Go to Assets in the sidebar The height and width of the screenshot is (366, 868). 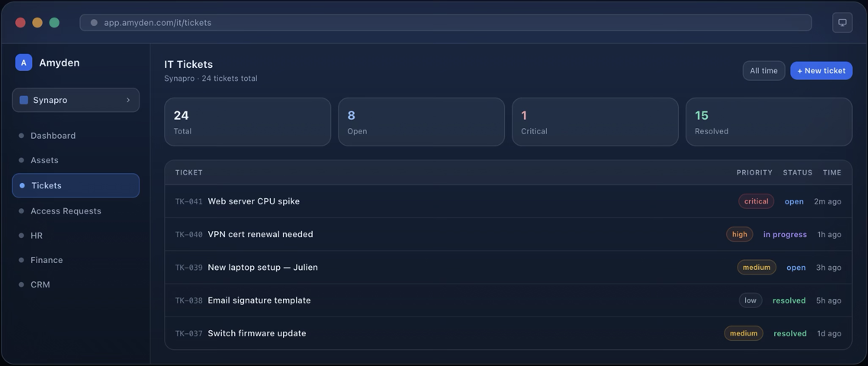tap(76, 160)
